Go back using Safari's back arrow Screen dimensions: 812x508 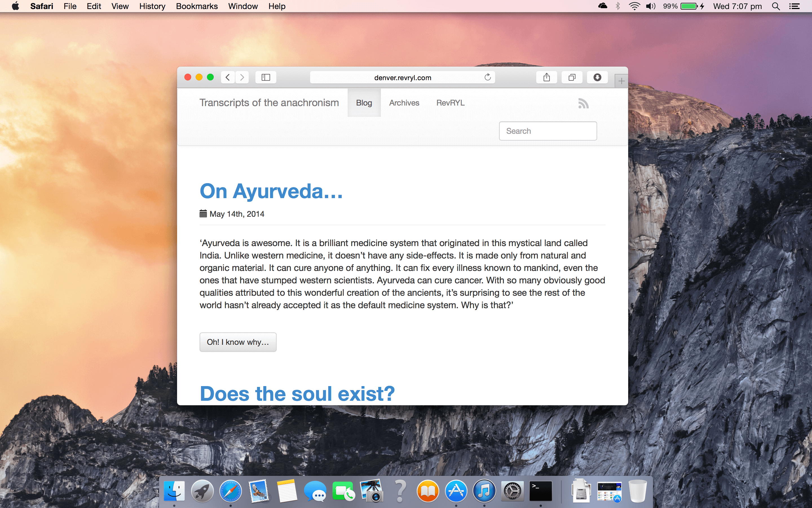[x=228, y=78]
